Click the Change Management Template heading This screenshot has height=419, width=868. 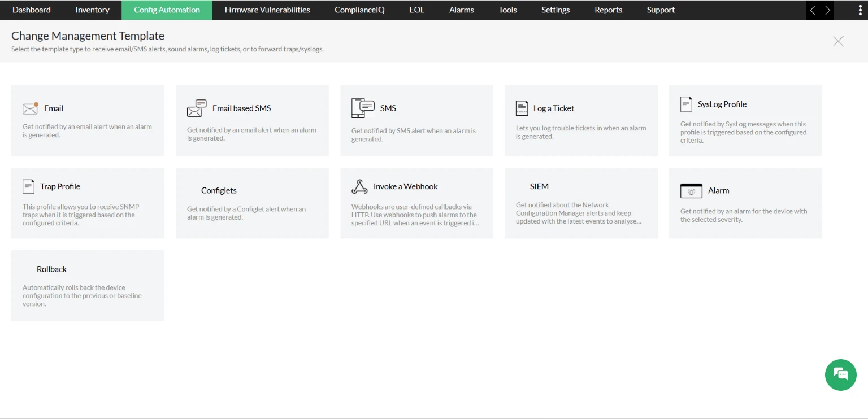point(88,36)
